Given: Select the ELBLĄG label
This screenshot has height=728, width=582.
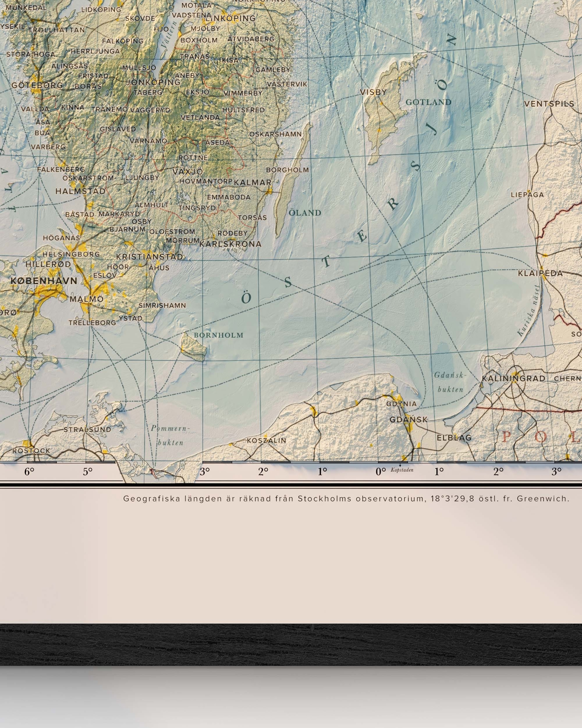Looking at the screenshot, I should click(x=454, y=438).
